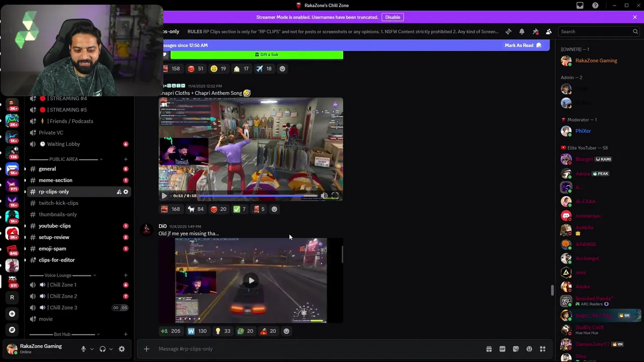
Task: Open notification settings bell icon
Action: pos(522,31)
